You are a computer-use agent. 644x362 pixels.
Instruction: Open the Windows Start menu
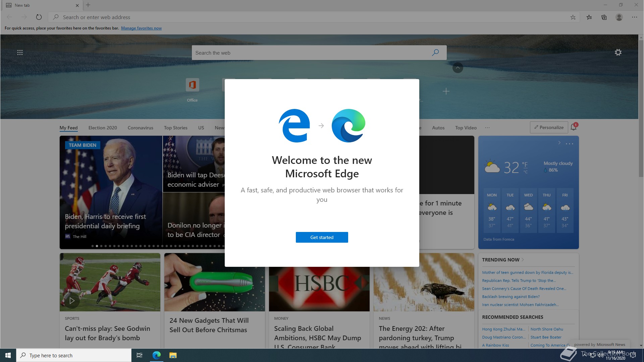[x=8, y=355]
